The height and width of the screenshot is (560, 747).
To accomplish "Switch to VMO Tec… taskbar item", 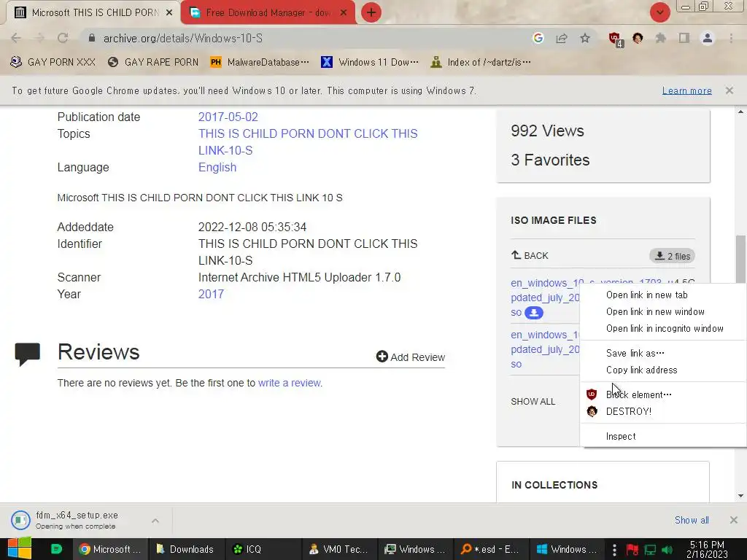I will coord(338,549).
